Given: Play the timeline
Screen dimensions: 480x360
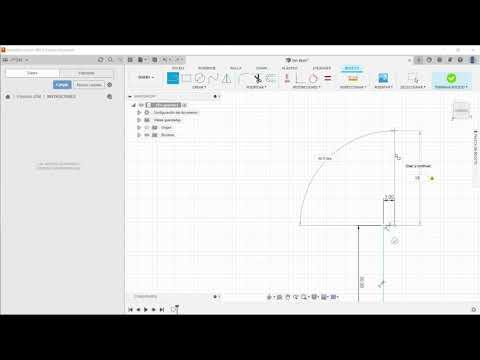Looking at the screenshot, I should [x=146, y=310].
